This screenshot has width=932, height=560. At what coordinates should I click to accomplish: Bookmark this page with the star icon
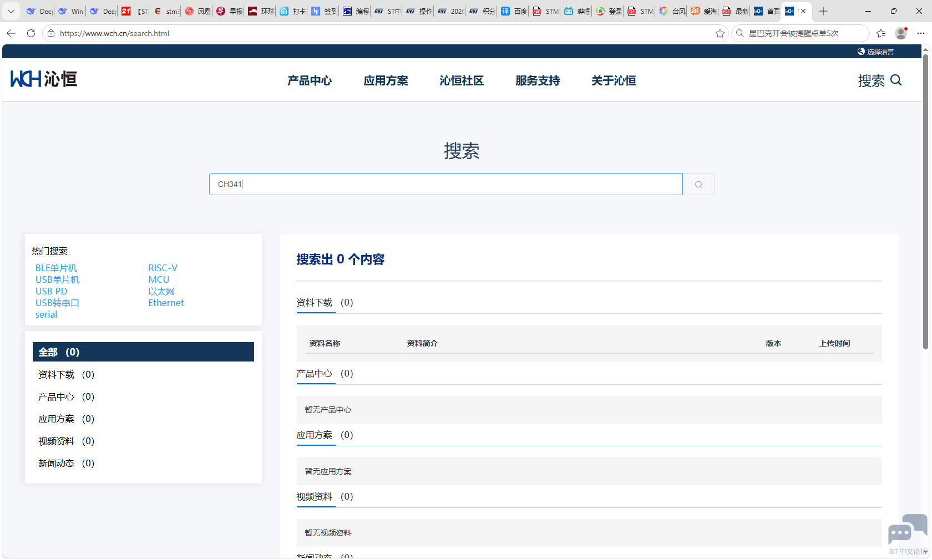pyautogui.click(x=720, y=33)
